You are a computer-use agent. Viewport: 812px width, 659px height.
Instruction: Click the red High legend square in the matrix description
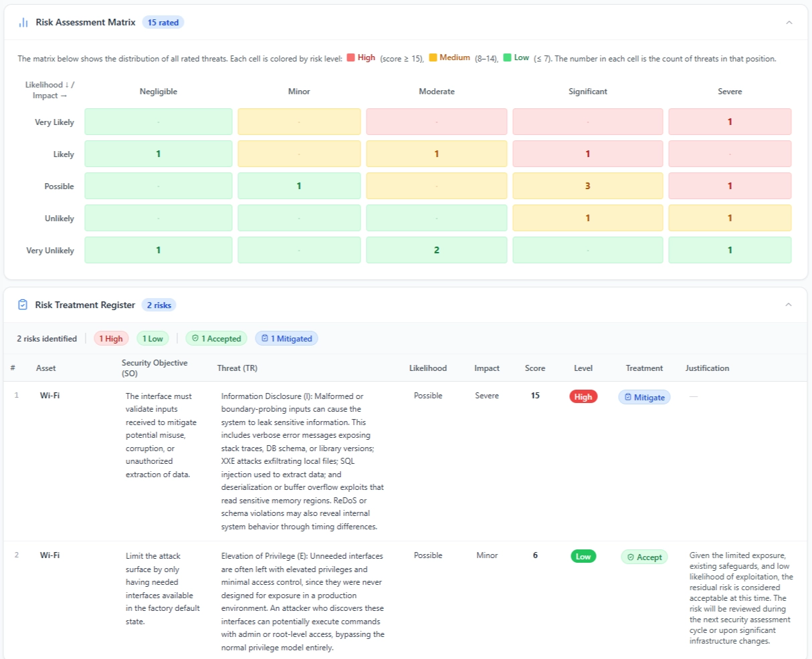350,57
